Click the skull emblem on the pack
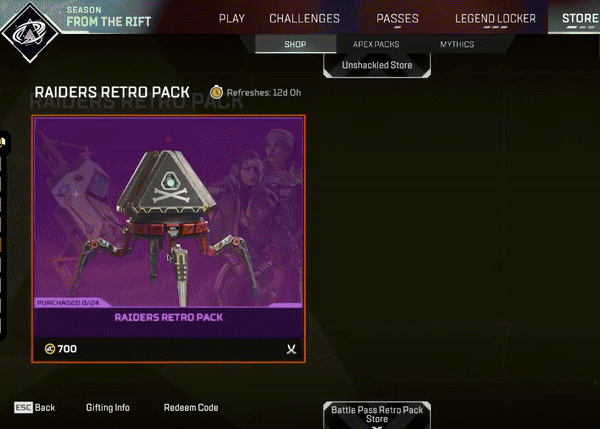Image resolution: width=600 pixels, height=429 pixels. pyautogui.click(x=171, y=188)
